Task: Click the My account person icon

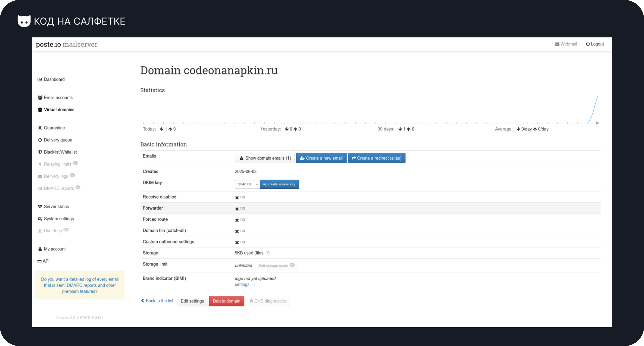Action: pyautogui.click(x=40, y=249)
